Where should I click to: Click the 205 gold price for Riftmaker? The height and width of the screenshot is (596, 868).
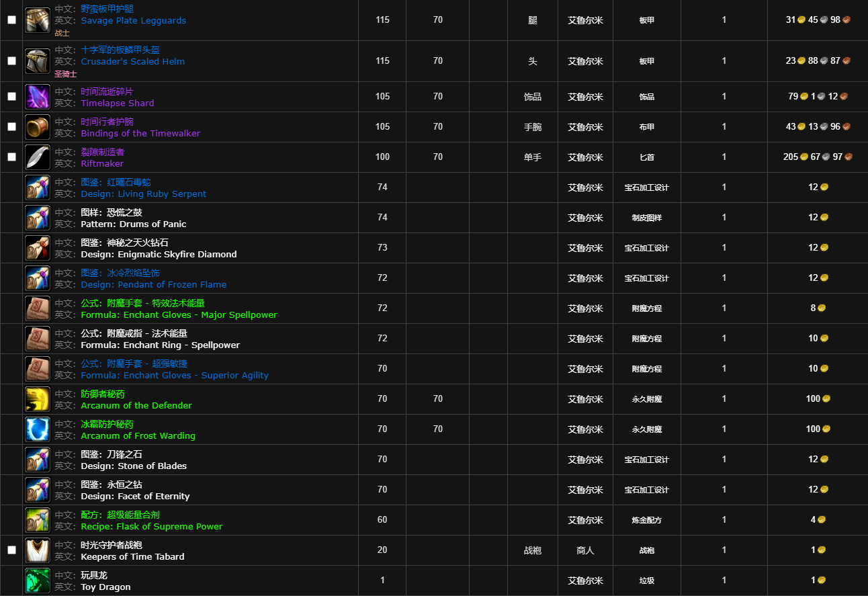pos(795,157)
